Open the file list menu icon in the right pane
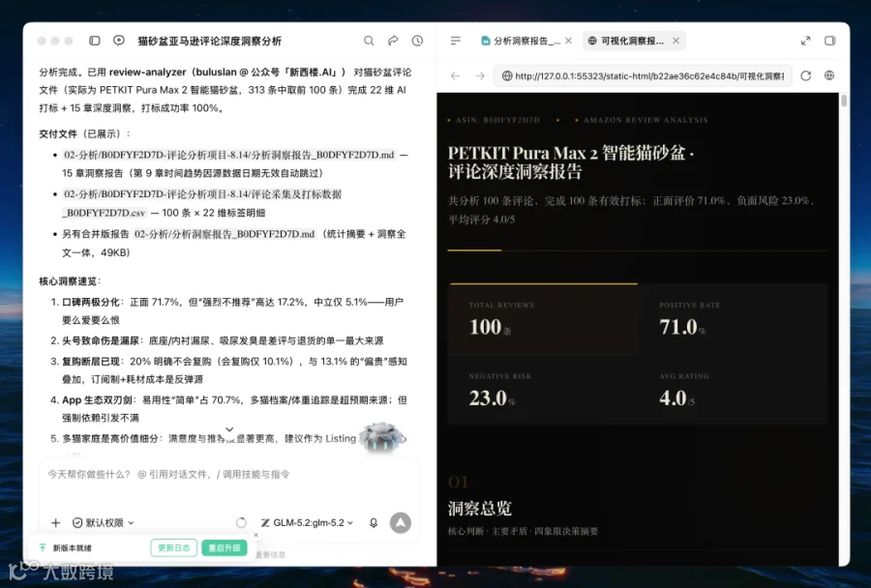The image size is (871, 588). tap(456, 41)
